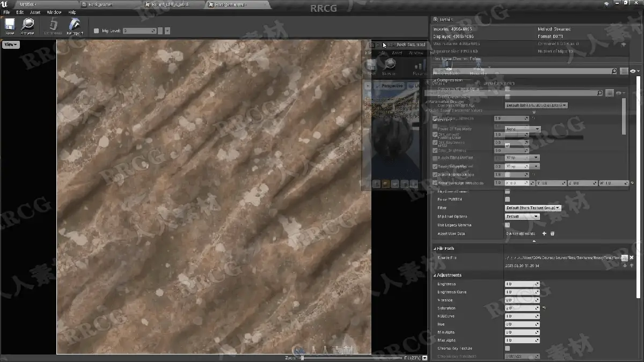Image resolution: width=644 pixels, height=362 pixels.
Task: Collapse the Adjustments section
Action: point(435,276)
